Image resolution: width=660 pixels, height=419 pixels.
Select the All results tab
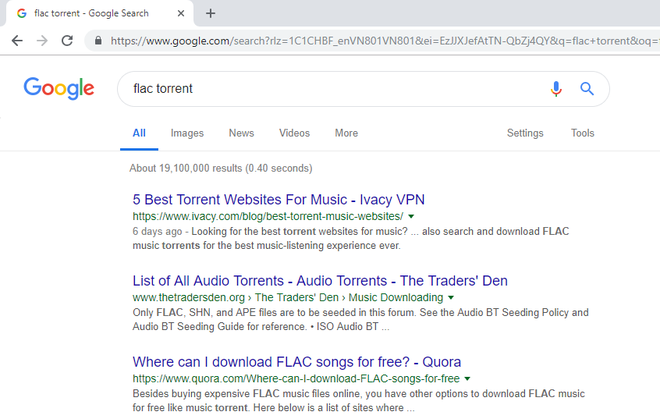[x=139, y=133]
